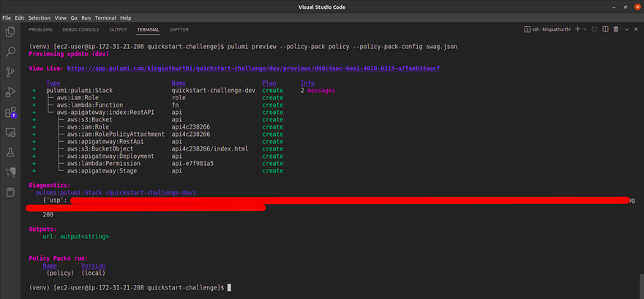Open the Remote Explorer view

pyautogui.click(x=10, y=132)
